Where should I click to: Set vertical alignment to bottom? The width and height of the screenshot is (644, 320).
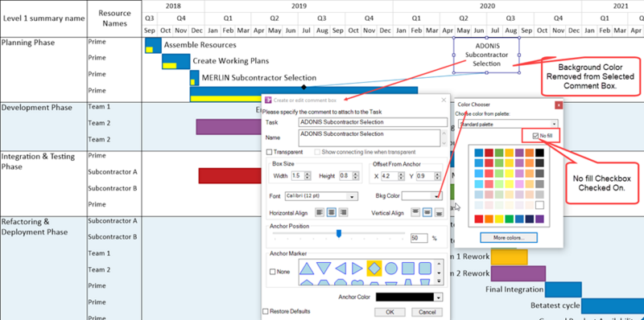tap(440, 212)
